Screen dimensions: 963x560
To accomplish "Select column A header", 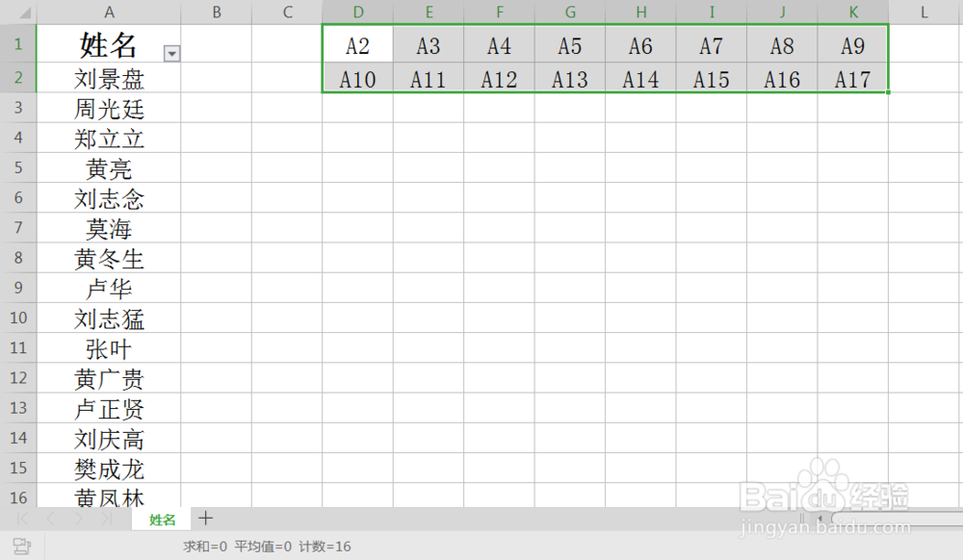I will [x=109, y=13].
